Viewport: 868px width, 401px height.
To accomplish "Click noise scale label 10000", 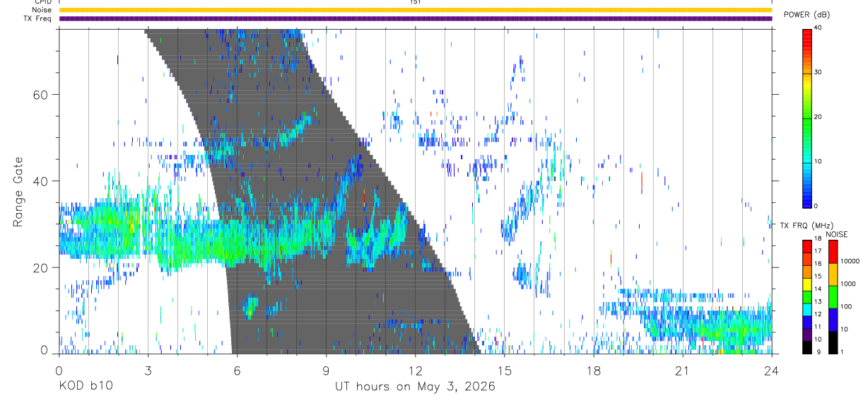I will point(850,261).
